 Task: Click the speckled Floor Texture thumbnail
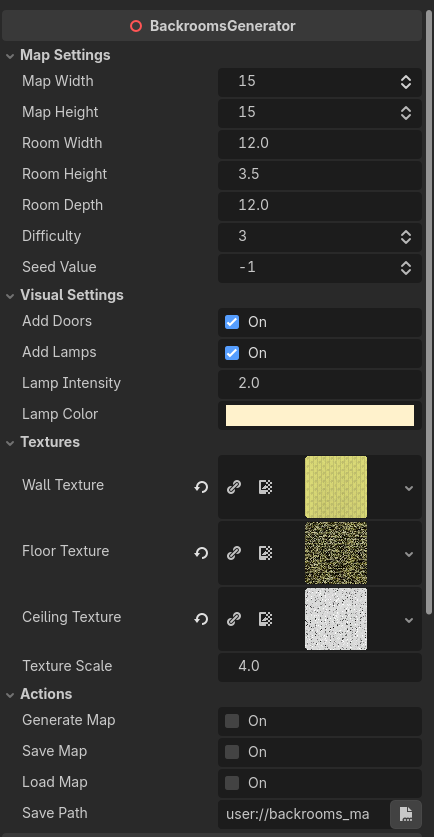[336, 553]
